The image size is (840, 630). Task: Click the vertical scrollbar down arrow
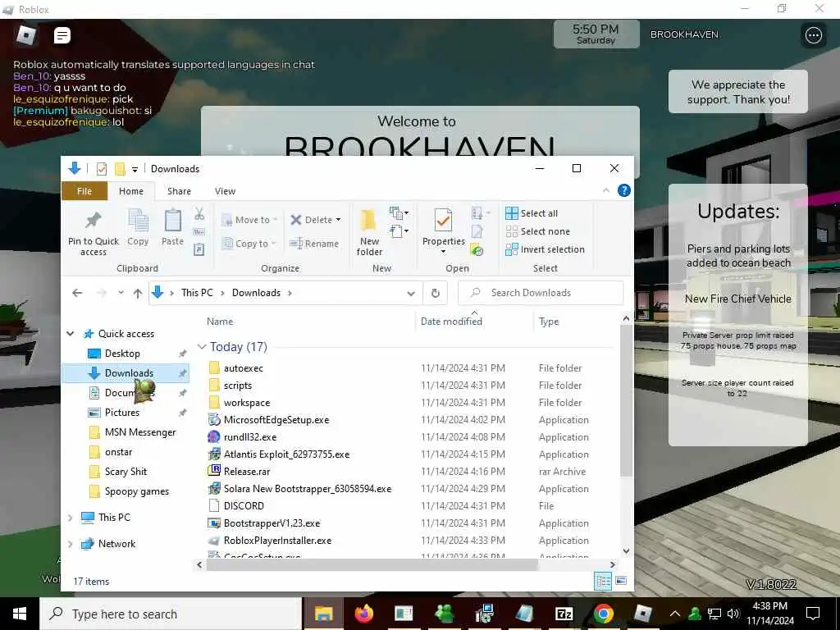click(626, 550)
